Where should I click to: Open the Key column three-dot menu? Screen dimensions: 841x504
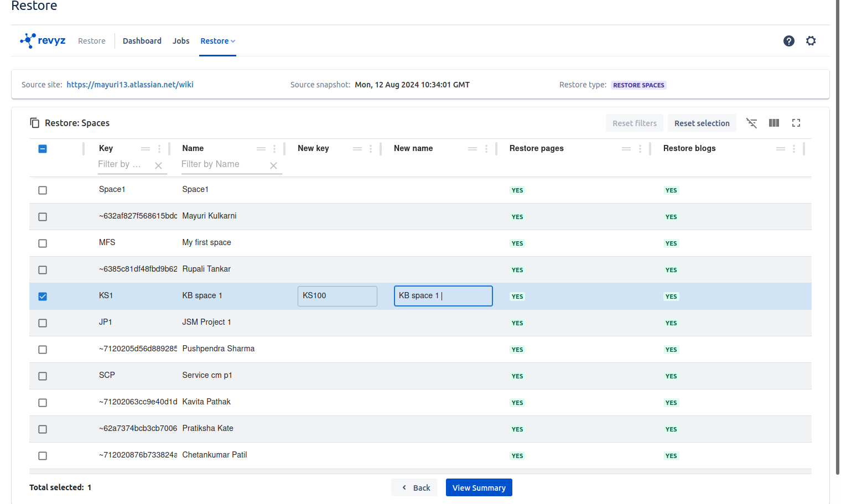point(159,149)
